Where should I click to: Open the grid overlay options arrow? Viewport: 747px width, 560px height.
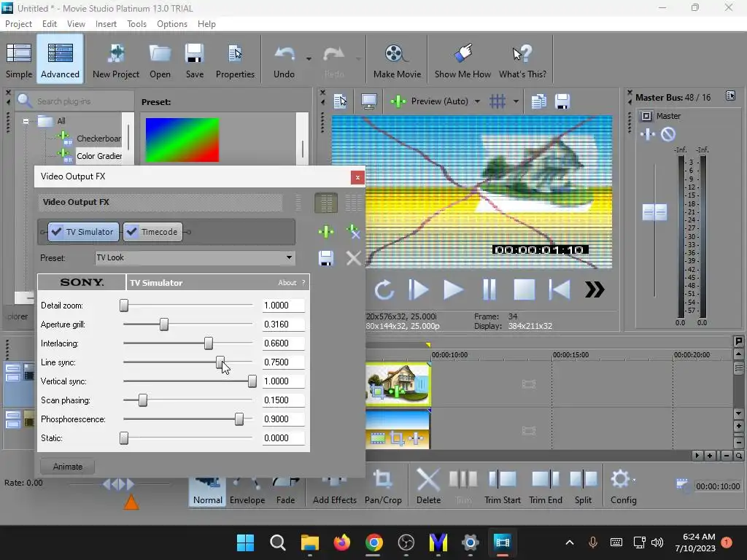tap(516, 101)
